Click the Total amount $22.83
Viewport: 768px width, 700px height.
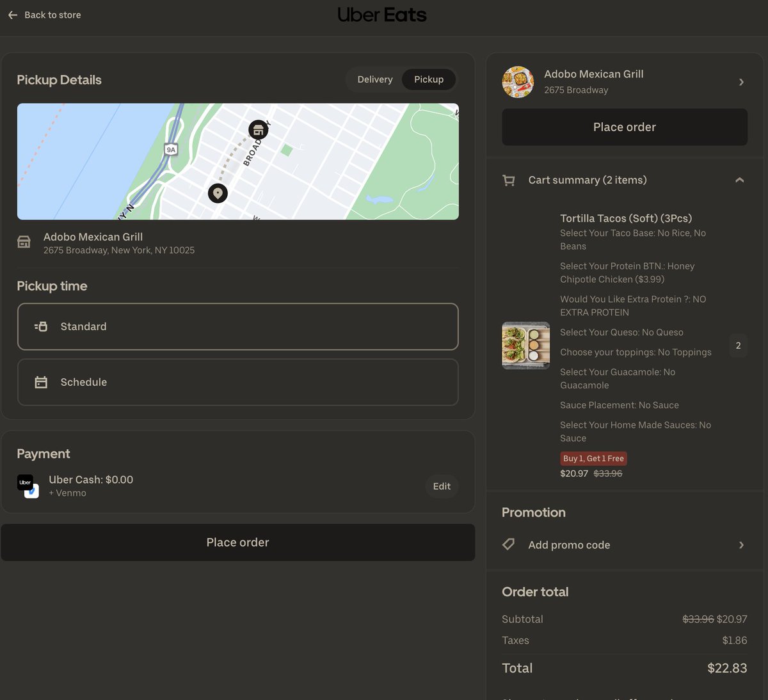727,668
